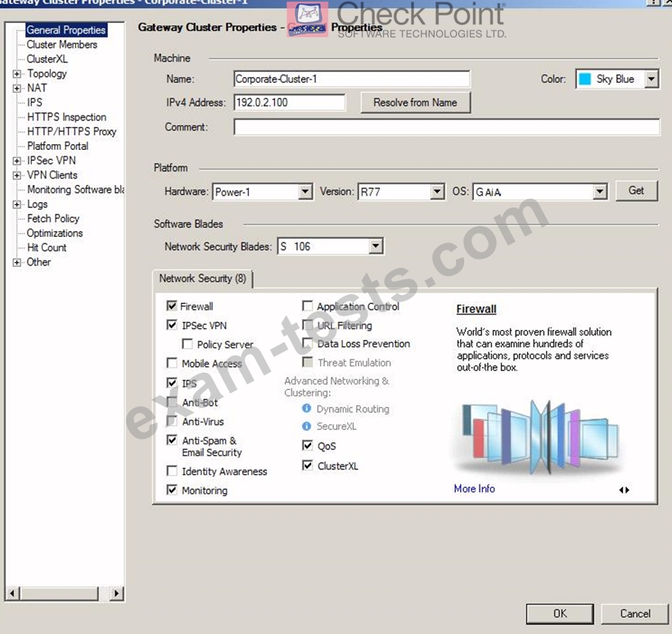Click the Get button

(x=636, y=191)
